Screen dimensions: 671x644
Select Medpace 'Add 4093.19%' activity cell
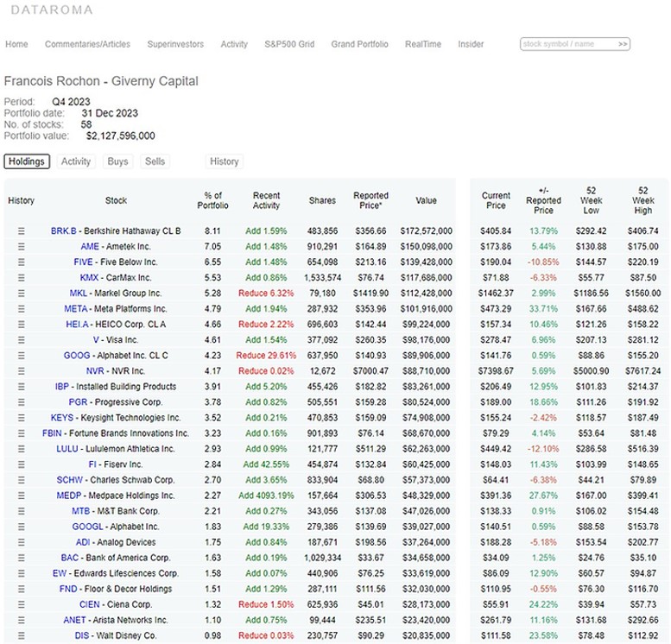coord(266,496)
